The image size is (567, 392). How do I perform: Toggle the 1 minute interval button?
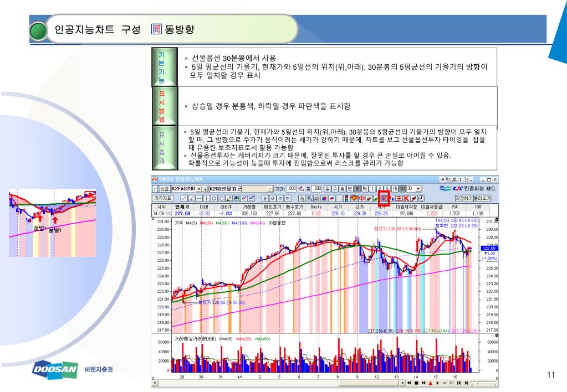pyautogui.click(x=372, y=189)
